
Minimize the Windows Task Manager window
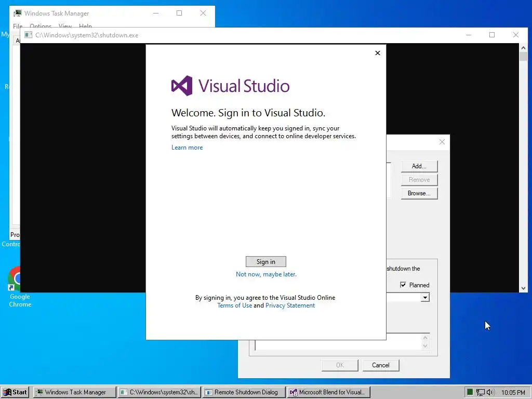click(156, 13)
